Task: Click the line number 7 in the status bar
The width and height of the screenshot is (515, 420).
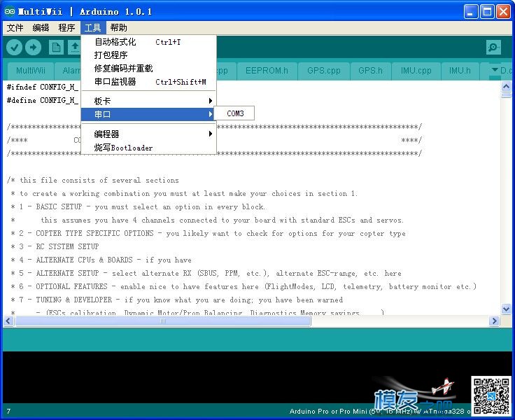Action: click(8, 411)
